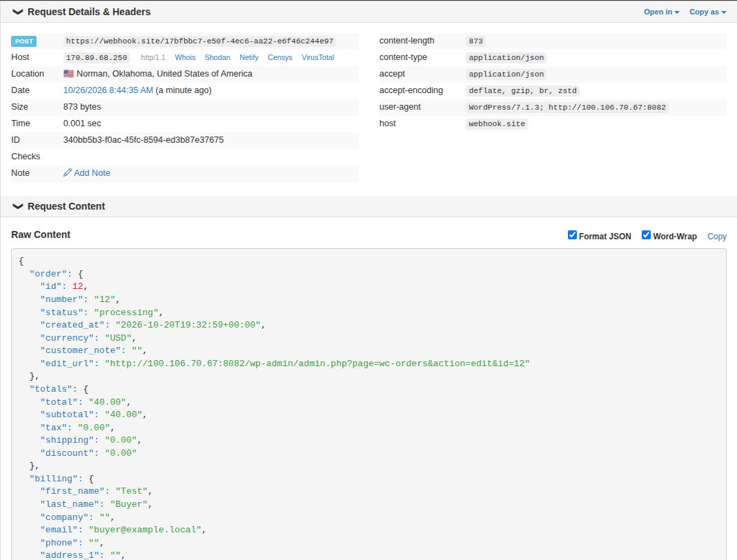Click the Add Note link text

pyautogui.click(x=92, y=173)
